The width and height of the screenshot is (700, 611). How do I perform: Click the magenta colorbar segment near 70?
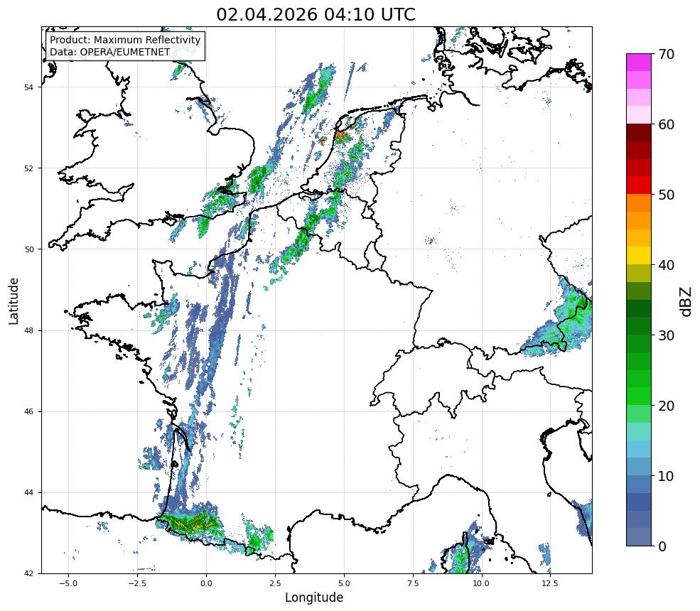click(x=639, y=63)
